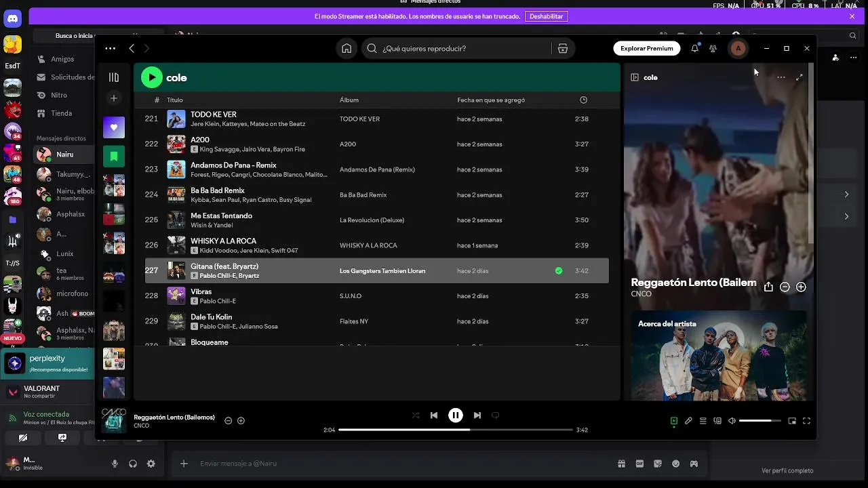Open Discord GIF picker
This screenshot has width=868, height=488.
(x=639, y=464)
